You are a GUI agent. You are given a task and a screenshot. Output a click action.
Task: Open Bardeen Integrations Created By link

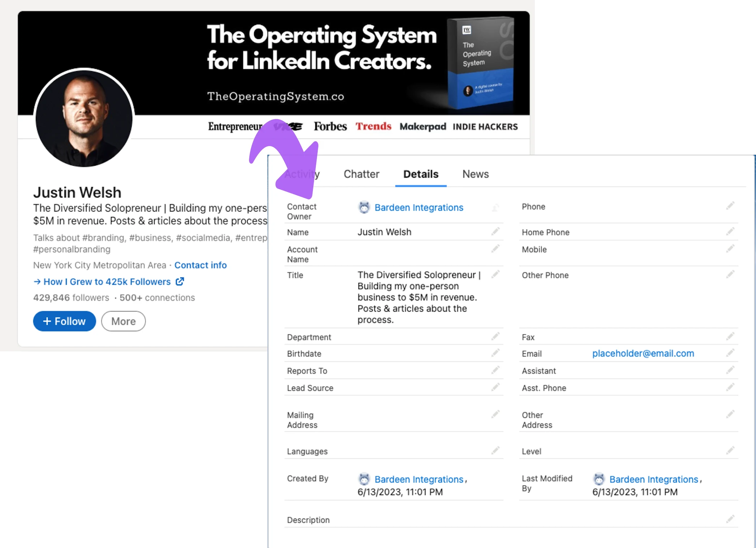[419, 479]
